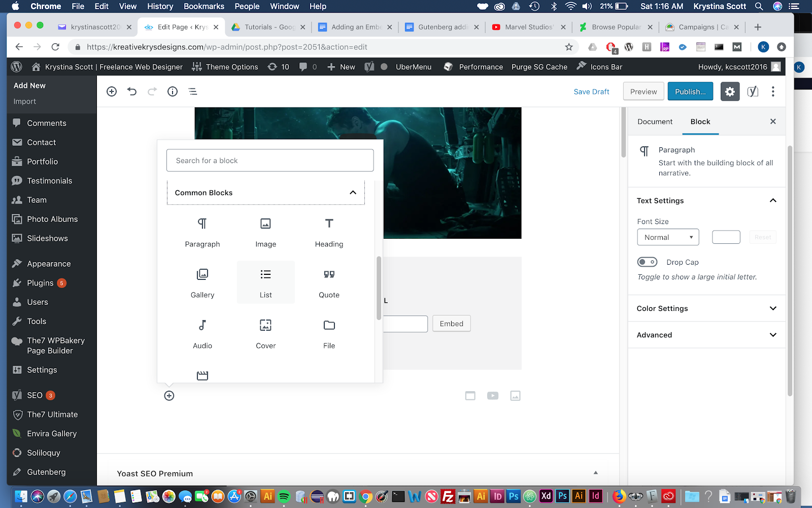Screen dimensions: 812x508
Task: Click the Add block plus icon in editor toolbar
Action: (x=112, y=91)
